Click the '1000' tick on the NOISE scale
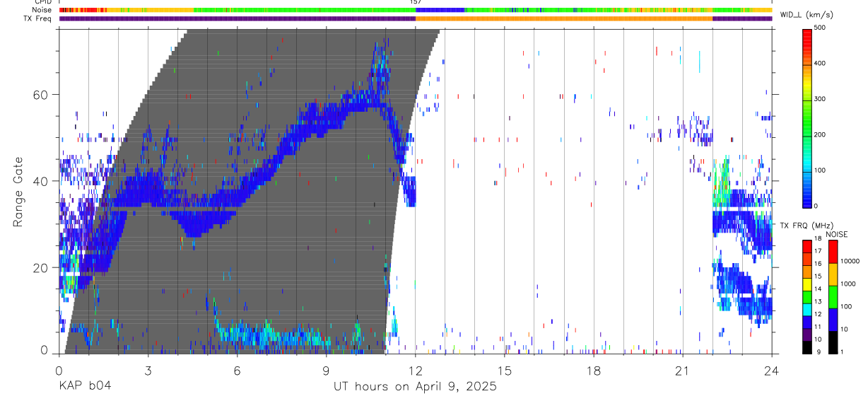The image size is (868, 401). click(847, 284)
